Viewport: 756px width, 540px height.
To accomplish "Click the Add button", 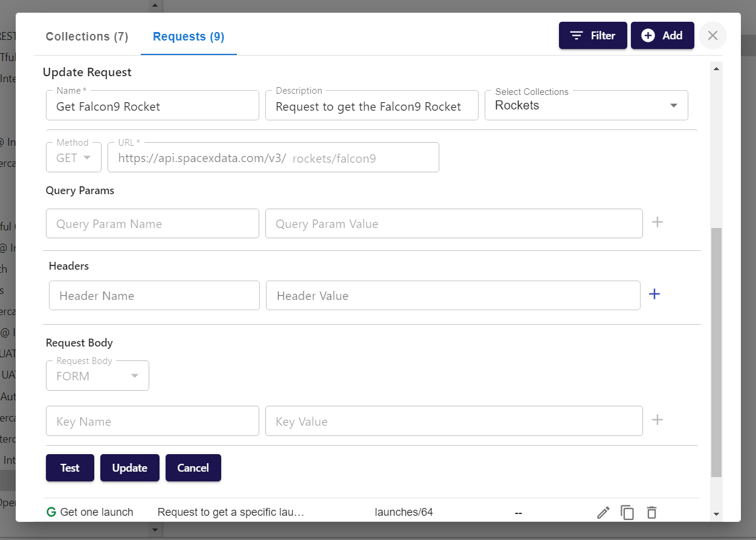I will click(662, 36).
